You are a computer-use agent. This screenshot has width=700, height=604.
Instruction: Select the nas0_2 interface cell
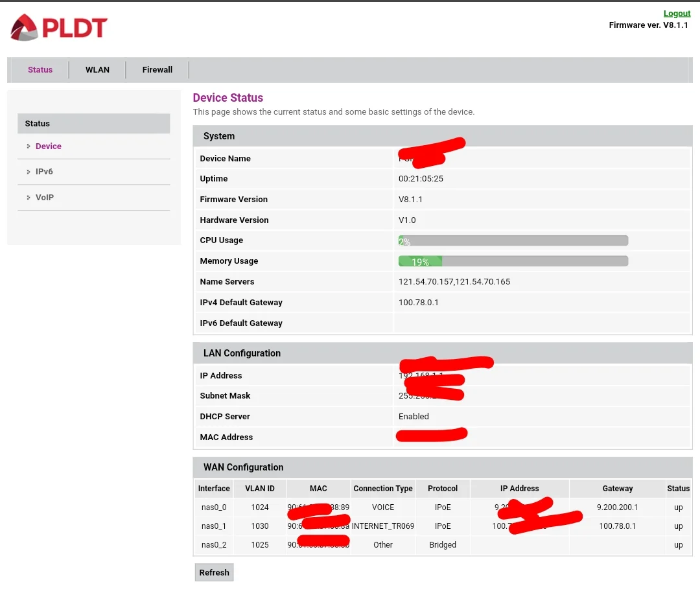(214, 544)
